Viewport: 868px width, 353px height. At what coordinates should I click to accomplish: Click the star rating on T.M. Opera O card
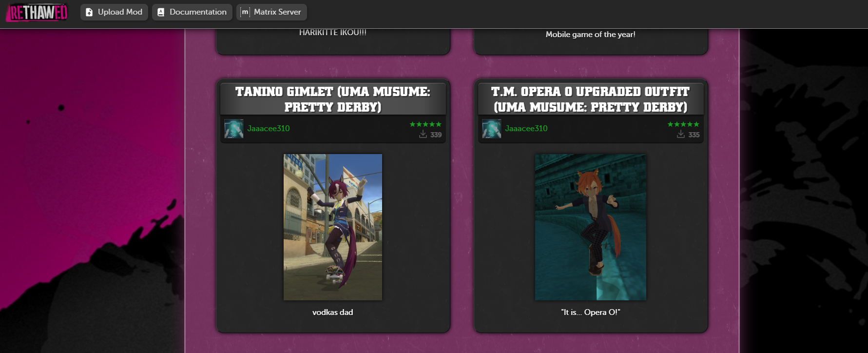tap(683, 124)
